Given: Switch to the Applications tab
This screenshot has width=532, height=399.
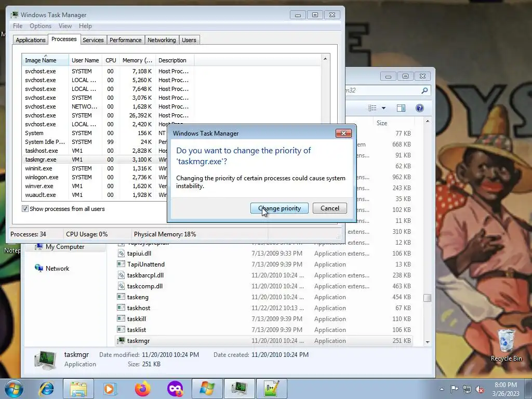Looking at the screenshot, I should point(31,40).
